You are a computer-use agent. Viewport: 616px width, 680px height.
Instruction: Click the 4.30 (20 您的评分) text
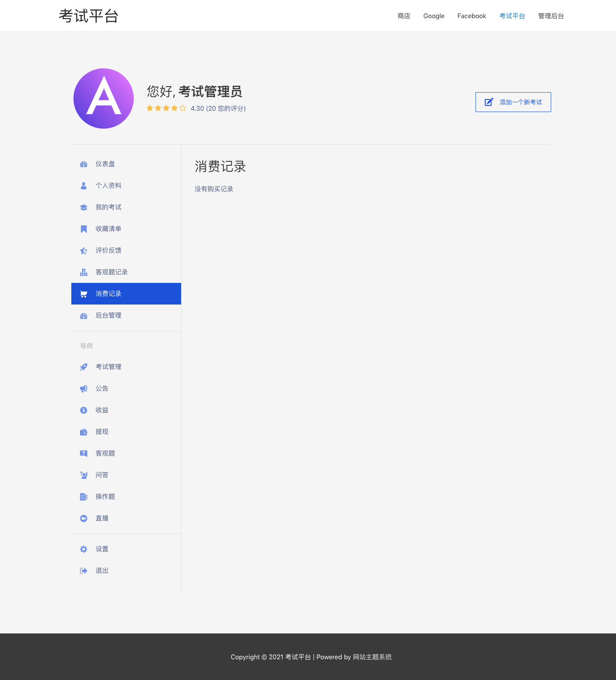(x=218, y=109)
